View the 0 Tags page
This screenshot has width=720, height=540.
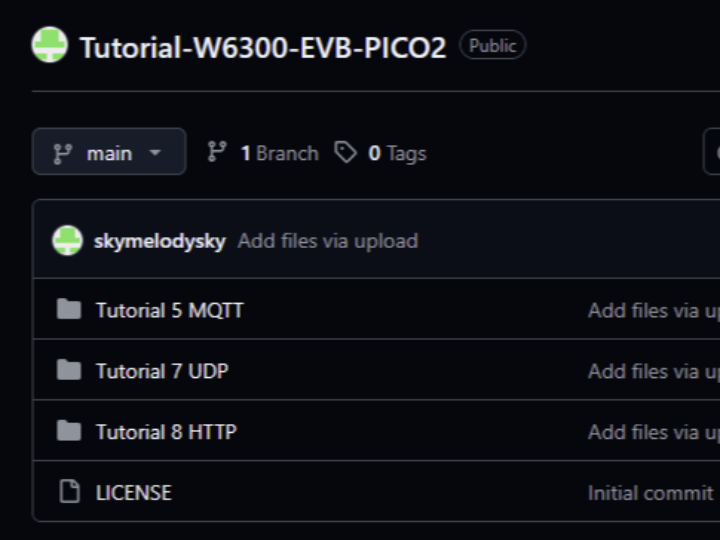(x=397, y=153)
